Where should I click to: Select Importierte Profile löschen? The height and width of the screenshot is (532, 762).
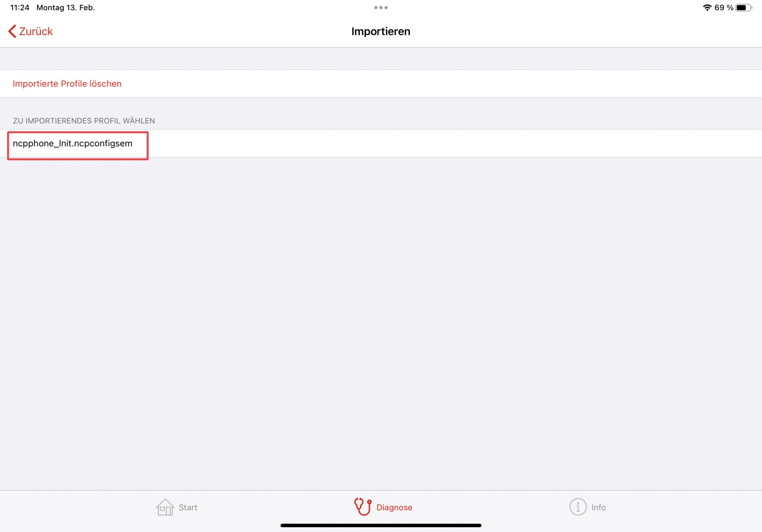pos(67,84)
